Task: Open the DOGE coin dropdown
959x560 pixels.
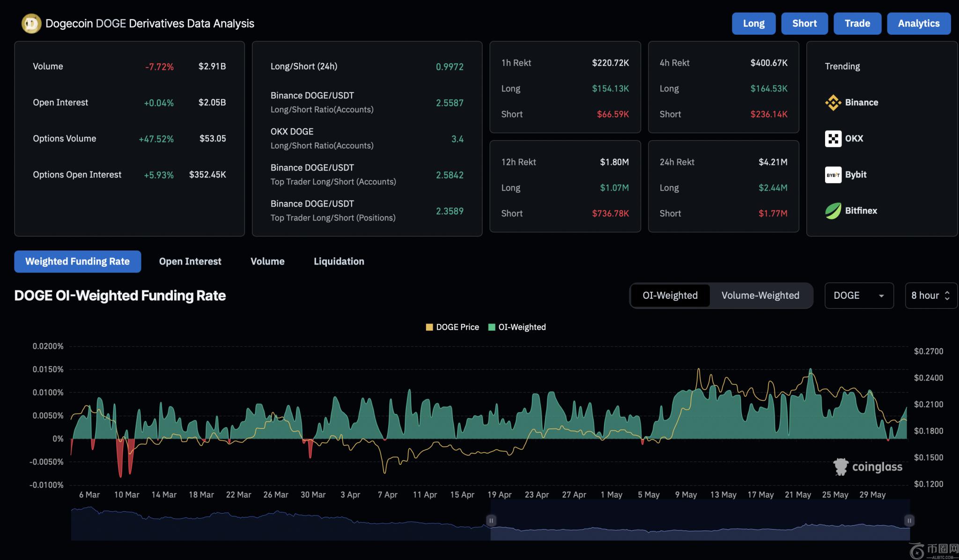Action: [859, 295]
